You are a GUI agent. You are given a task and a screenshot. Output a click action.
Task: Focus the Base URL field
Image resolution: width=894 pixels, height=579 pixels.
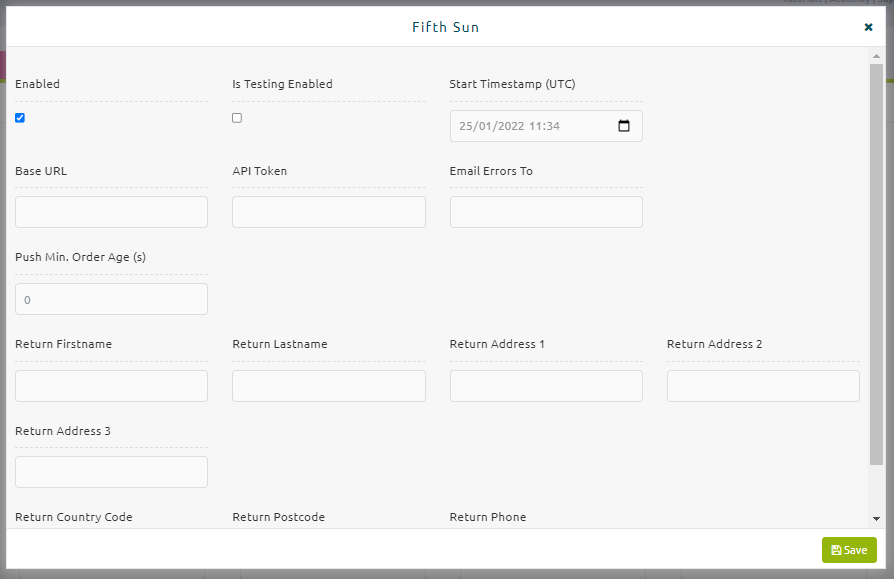coord(111,212)
